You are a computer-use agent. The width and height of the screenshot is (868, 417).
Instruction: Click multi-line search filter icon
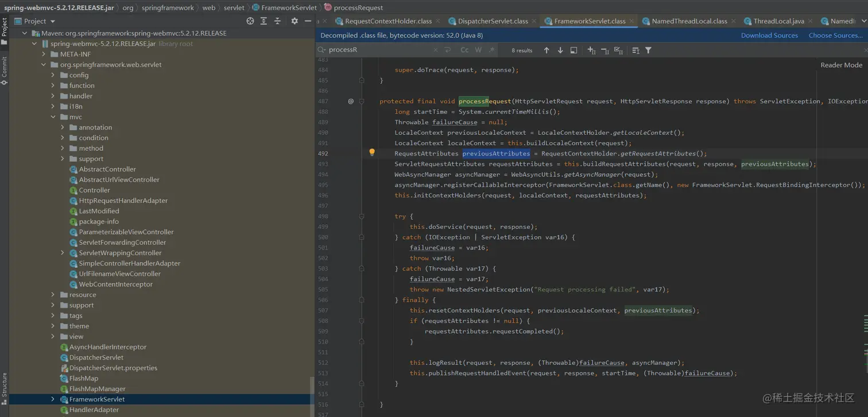[x=635, y=50]
